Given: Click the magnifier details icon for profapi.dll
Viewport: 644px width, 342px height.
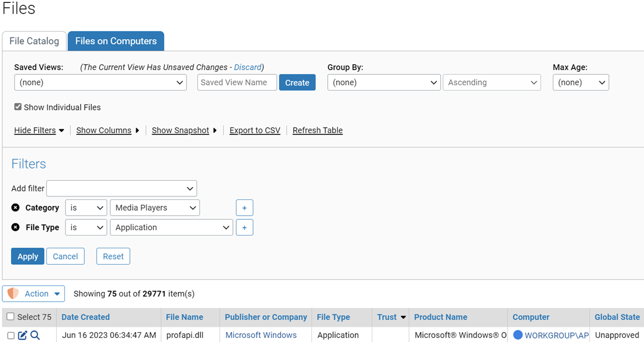Looking at the screenshot, I should pyautogui.click(x=35, y=335).
